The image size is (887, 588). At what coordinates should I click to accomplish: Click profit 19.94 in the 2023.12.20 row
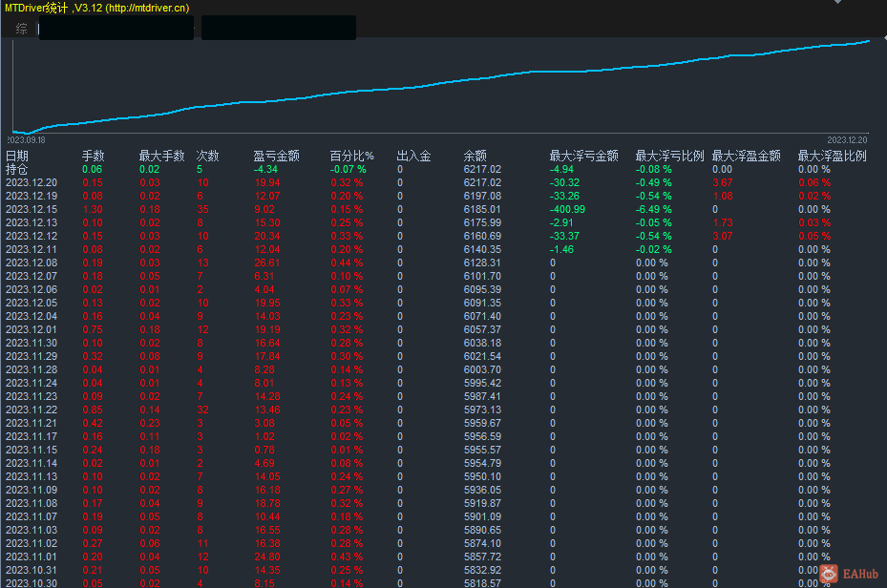click(x=267, y=182)
